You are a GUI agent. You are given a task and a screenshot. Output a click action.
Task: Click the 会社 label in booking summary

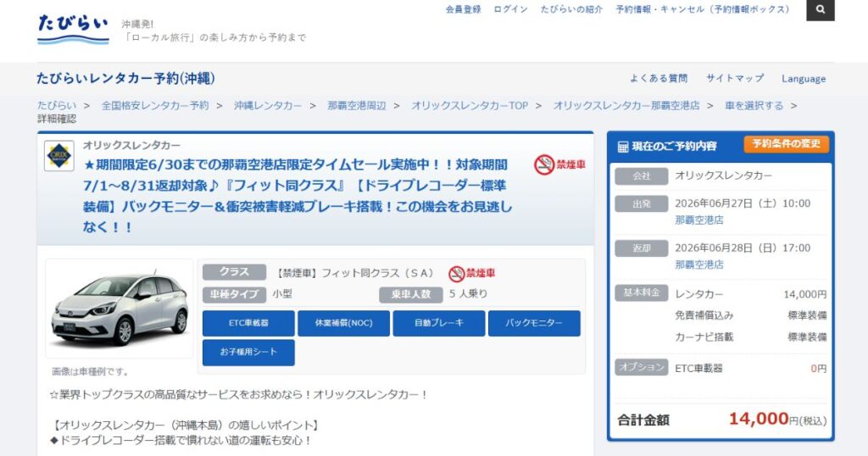(641, 176)
